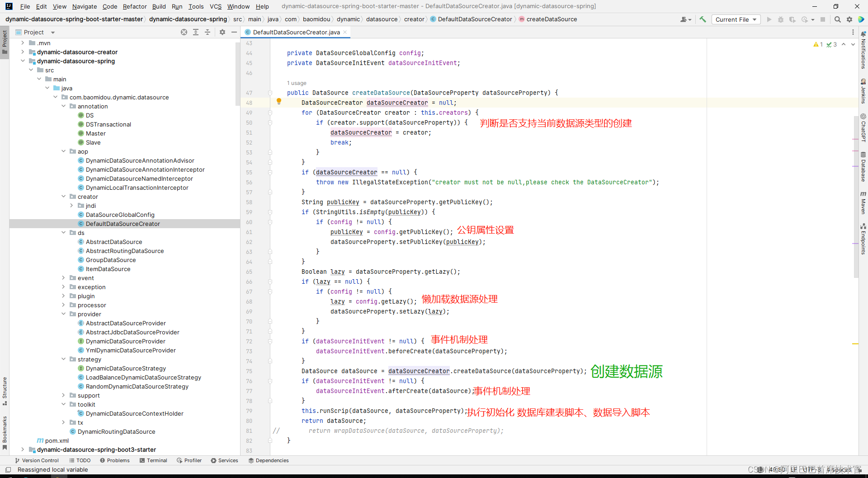
Task: Toggle fold marker at line 49
Action: [270, 113]
